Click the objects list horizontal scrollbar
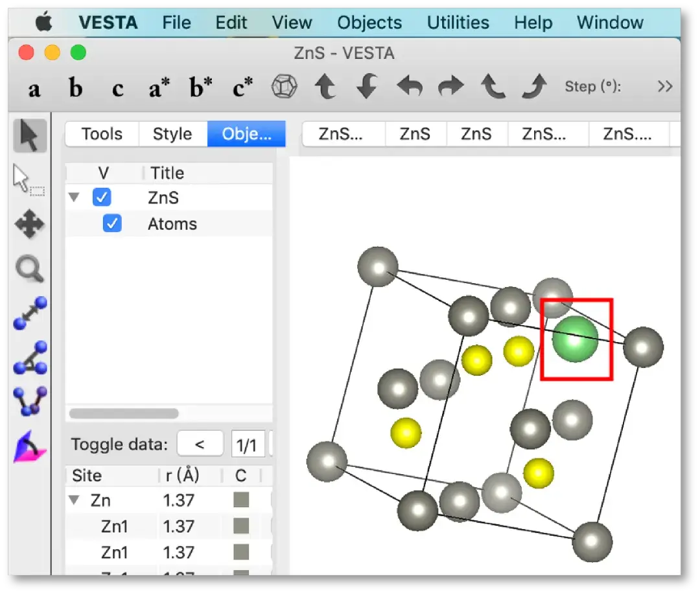 coord(124,413)
